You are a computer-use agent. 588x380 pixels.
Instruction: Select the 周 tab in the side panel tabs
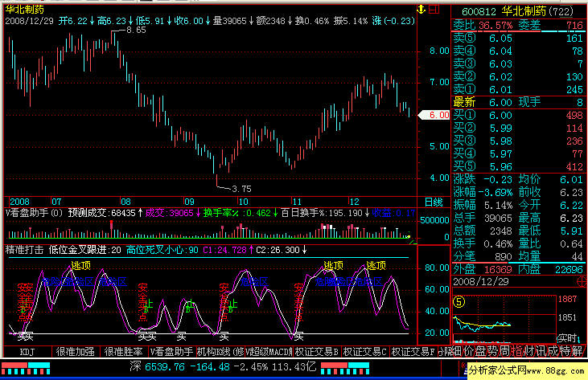505,351
